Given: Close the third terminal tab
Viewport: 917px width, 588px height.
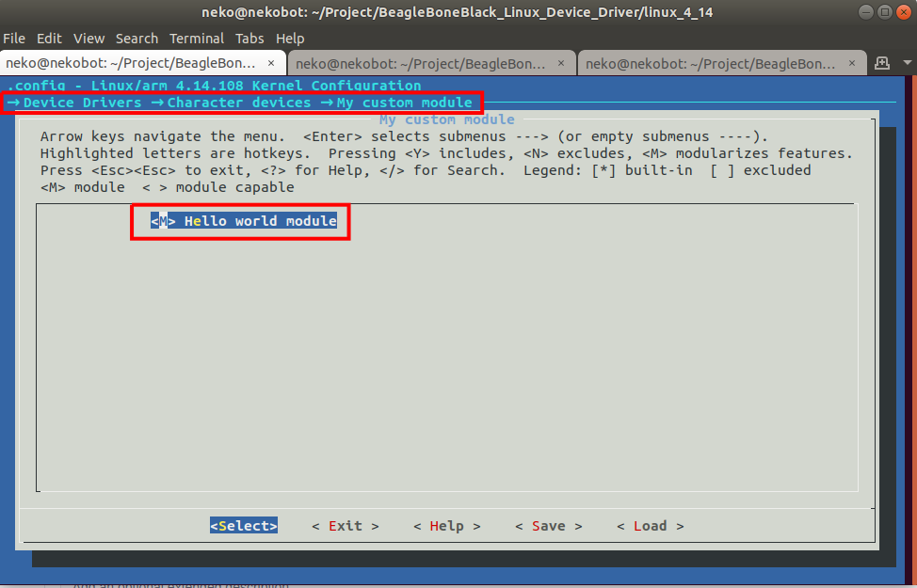Looking at the screenshot, I should [x=851, y=63].
